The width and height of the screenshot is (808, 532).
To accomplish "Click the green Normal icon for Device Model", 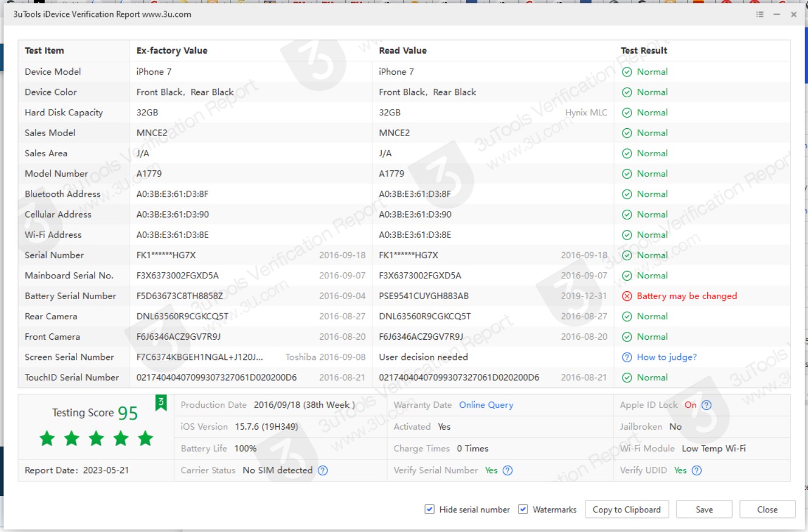I will coord(628,71).
